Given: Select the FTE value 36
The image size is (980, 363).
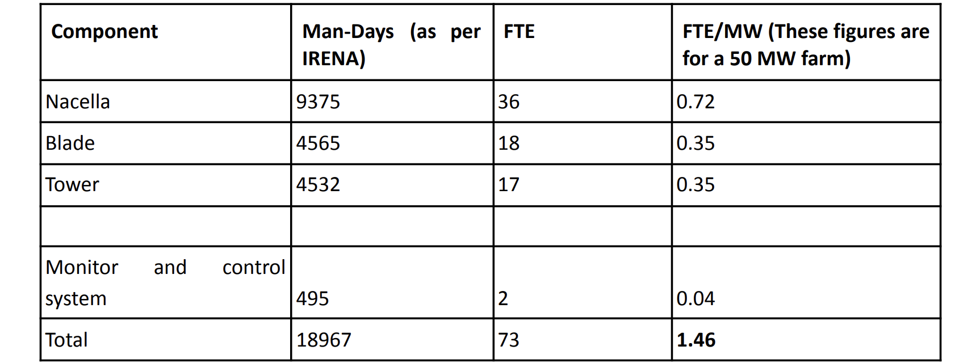Looking at the screenshot, I should click(583, 102).
